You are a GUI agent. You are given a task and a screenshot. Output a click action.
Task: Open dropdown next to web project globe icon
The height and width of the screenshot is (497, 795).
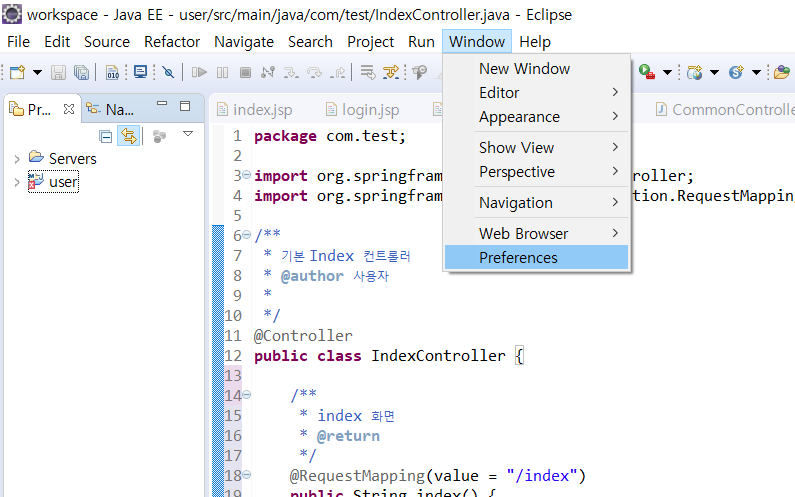point(714,73)
